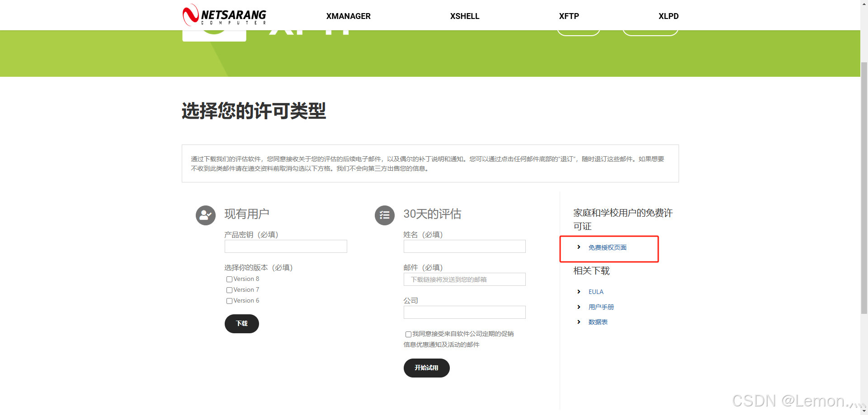The width and height of the screenshot is (868, 415).
Task: Focus the 邮件 email input field
Action: click(x=465, y=279)
